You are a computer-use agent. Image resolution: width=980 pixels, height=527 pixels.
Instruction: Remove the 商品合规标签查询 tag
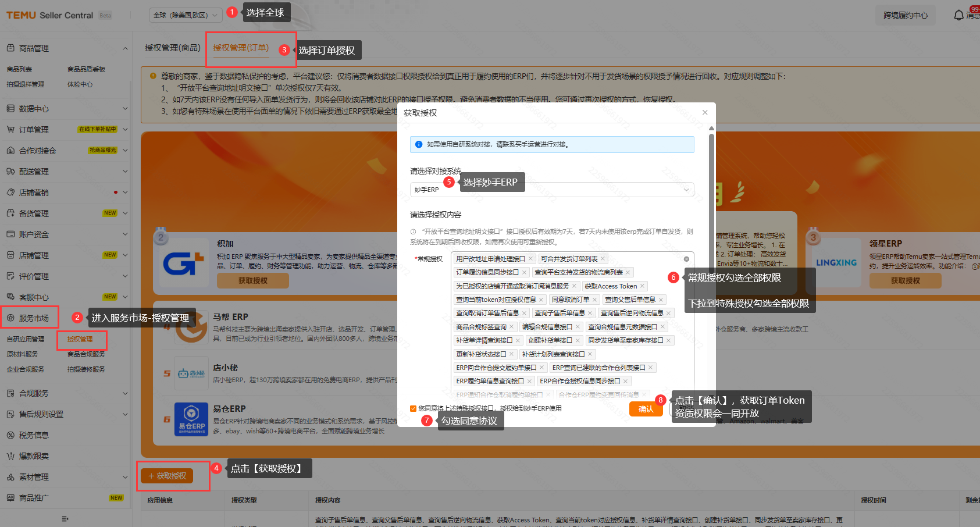(512, 327)
